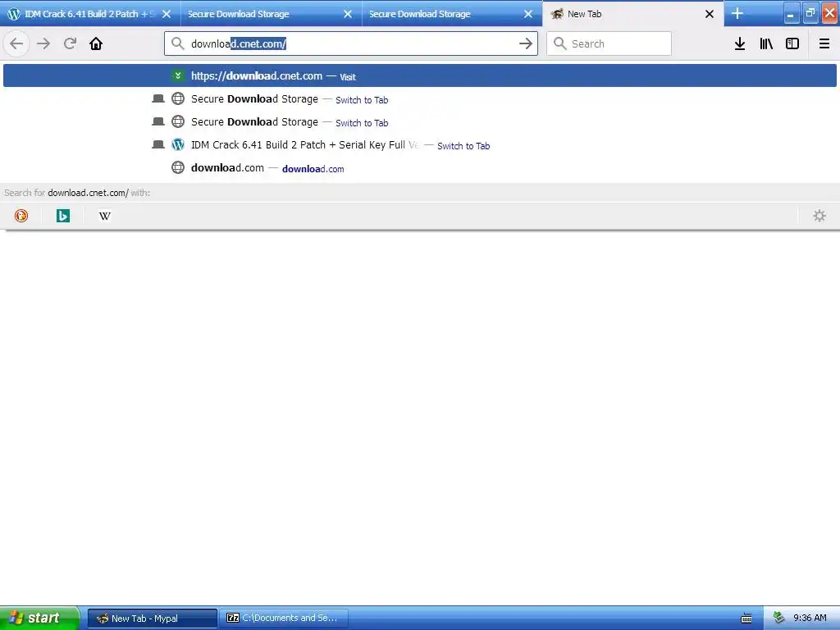Screen dimensions: 840x630
Task: Toggle the sidebar view icon
Action: (792, 43)
